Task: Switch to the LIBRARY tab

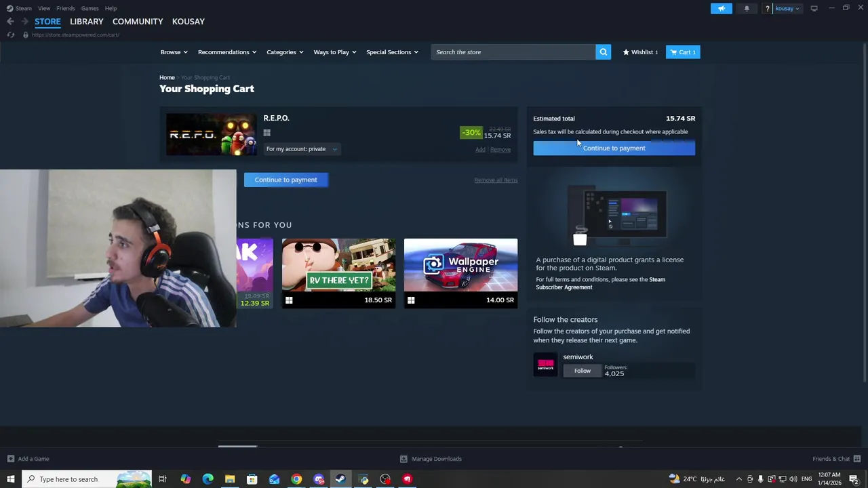Action: (x=87, y=22)
